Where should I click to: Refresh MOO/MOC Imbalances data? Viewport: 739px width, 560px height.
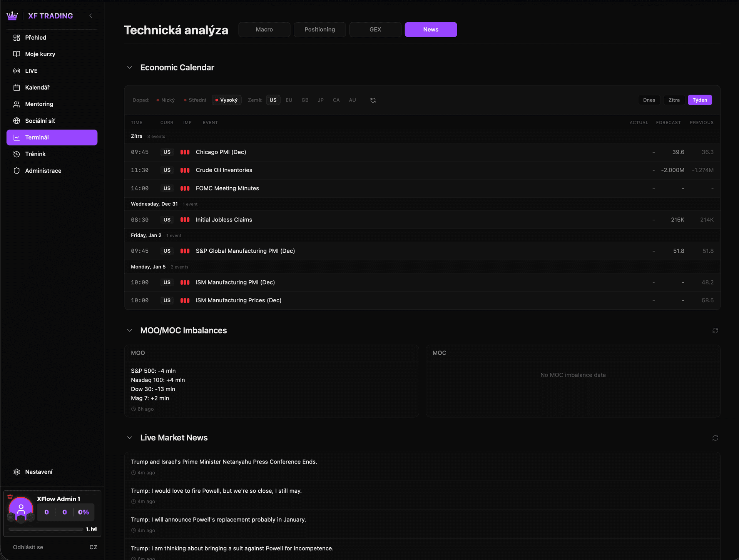715,330
